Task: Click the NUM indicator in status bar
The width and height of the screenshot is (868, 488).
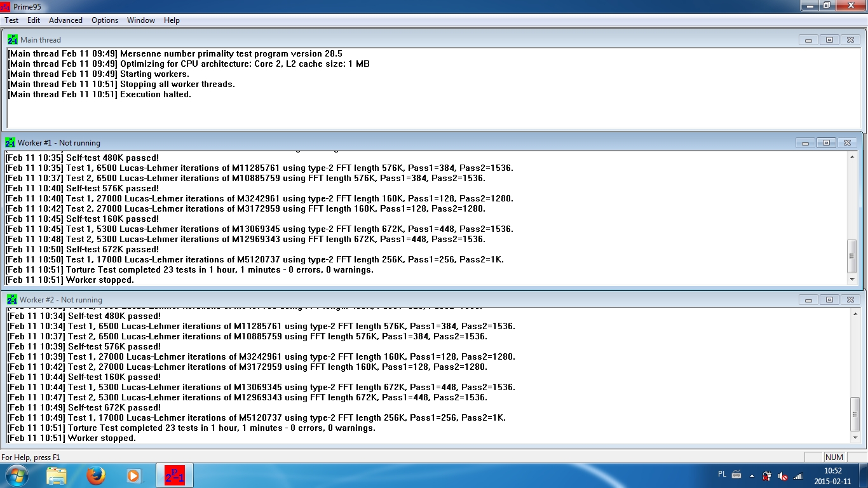Action: coord(834,457)
